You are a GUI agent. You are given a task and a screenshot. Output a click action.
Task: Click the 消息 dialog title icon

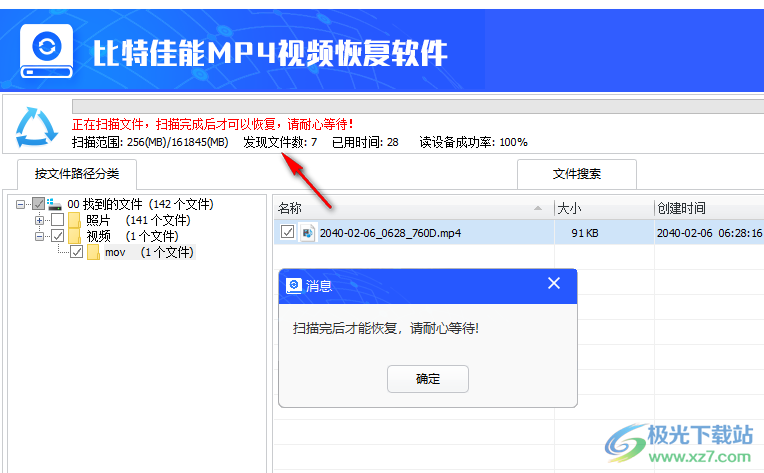(294, 285)
